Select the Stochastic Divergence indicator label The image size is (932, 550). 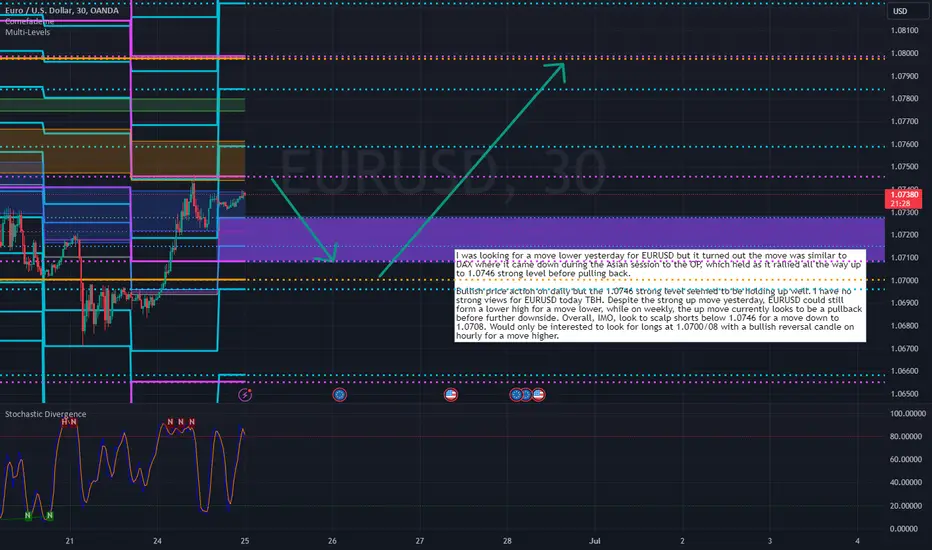pos(45,414)
